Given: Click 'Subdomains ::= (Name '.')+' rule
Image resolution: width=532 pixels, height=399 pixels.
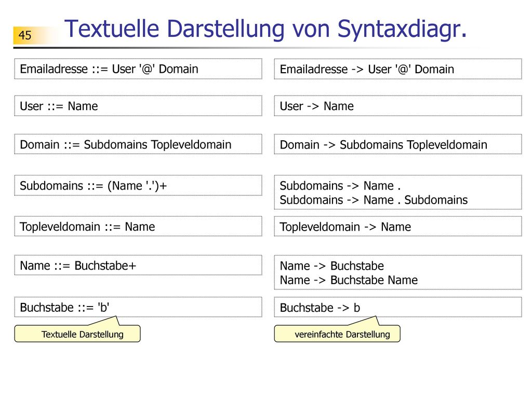Looking at the screenshot, I should tap(138, 185).
